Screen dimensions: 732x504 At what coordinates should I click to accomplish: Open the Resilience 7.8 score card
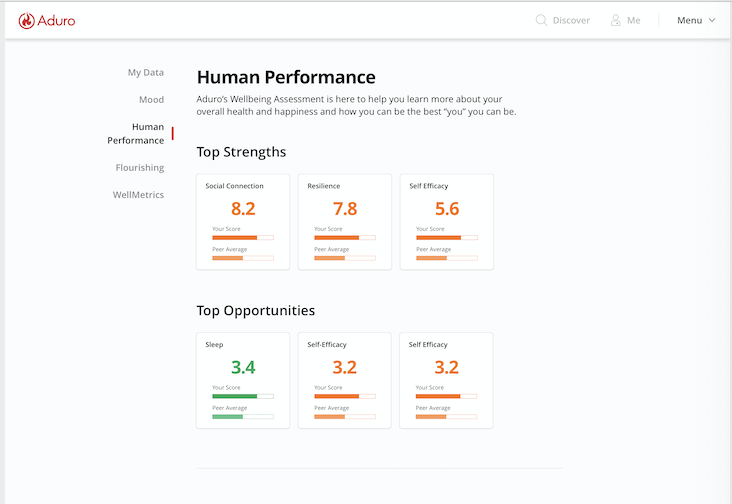coord(345,222)
